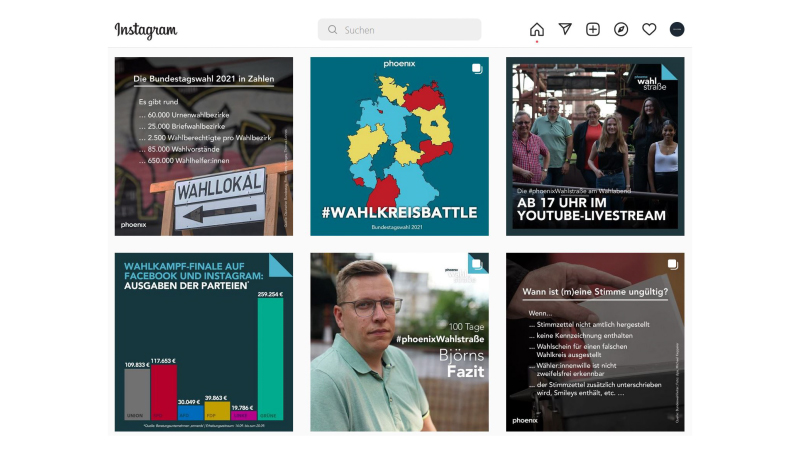800x450 pixels.
Task: Click the Instagram logo
Action: 146,30
